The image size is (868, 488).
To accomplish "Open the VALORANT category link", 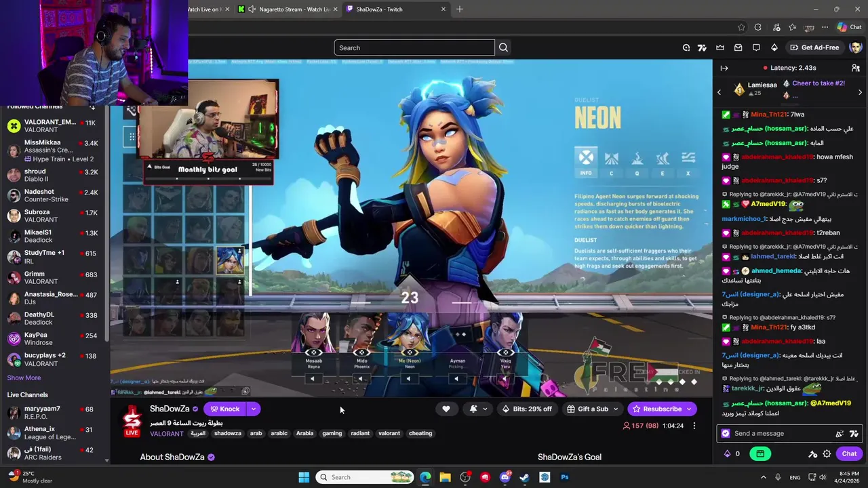I will point(167,434).
